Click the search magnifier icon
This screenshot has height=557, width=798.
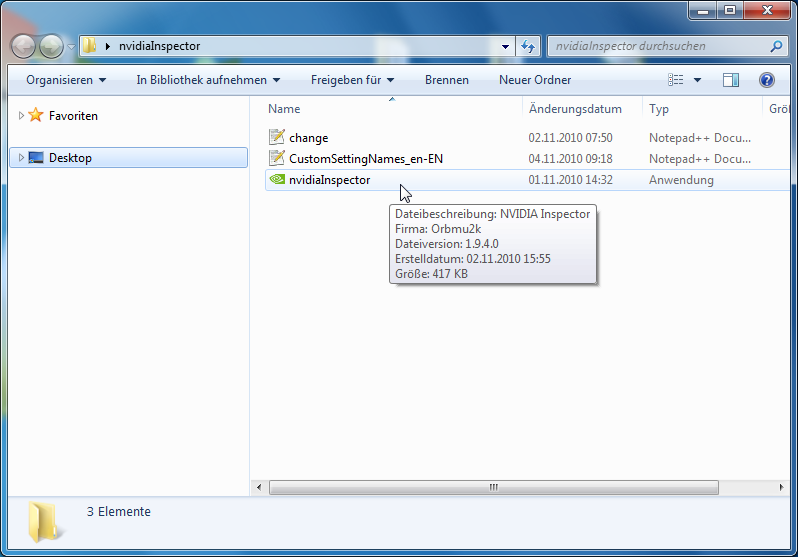point(776,46)
